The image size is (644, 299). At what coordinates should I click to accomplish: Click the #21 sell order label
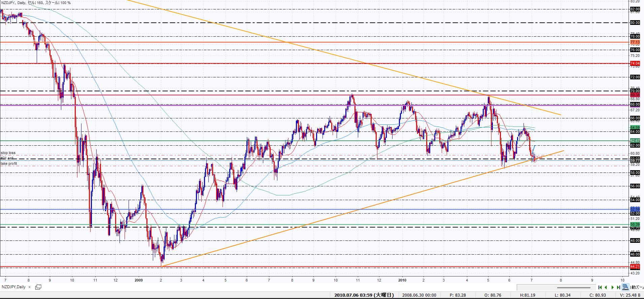coord(7,158)
